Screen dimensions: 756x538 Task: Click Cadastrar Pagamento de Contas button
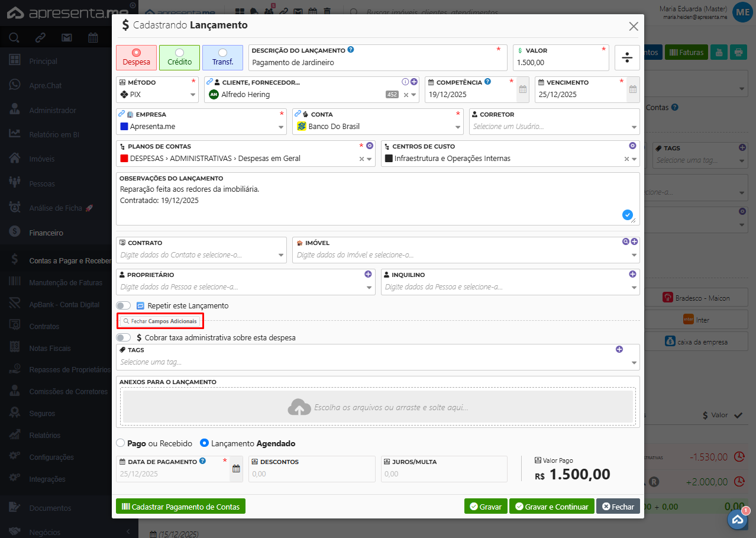click(180, 507)
